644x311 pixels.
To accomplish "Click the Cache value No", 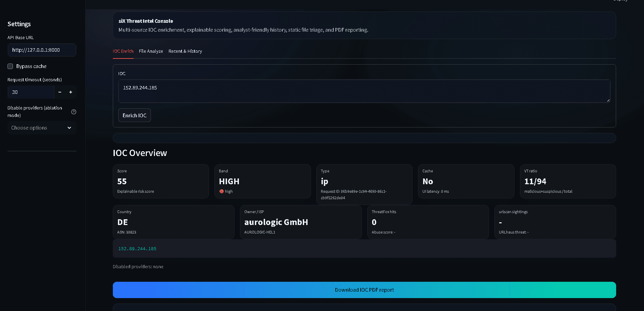I will (428, 182).
